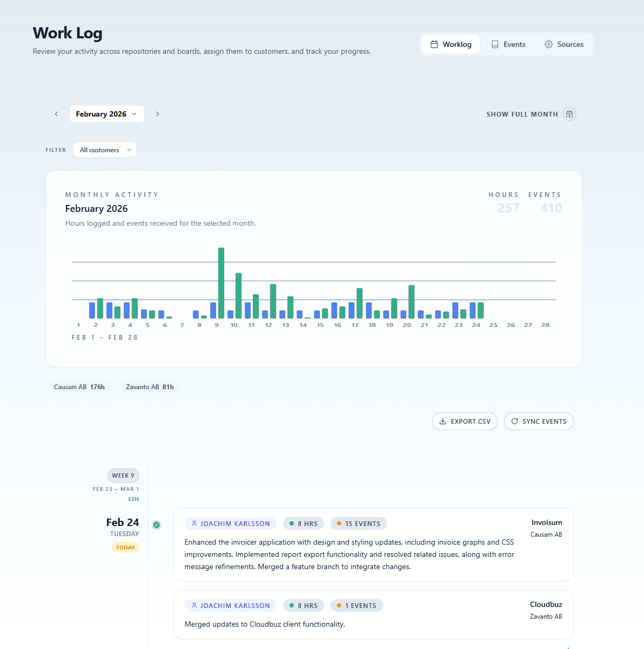Click the orange dot on the 15 EVENTS badge

point(339,523)
